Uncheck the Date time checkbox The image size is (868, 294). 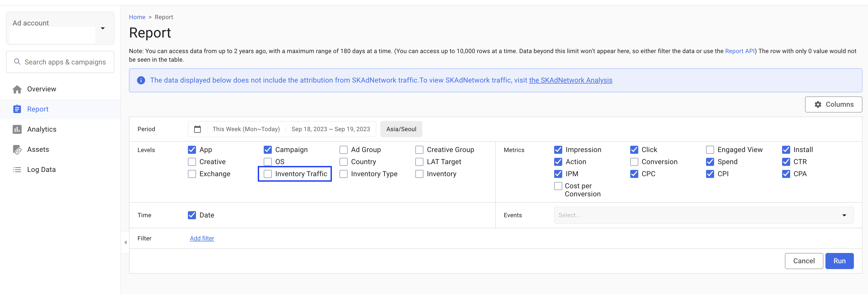click(192, 215)
